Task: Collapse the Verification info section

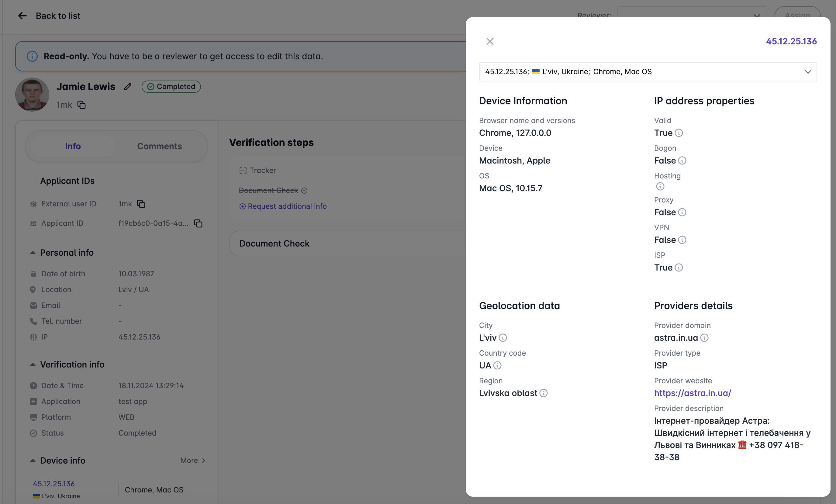Action: (x=33, y=364)
